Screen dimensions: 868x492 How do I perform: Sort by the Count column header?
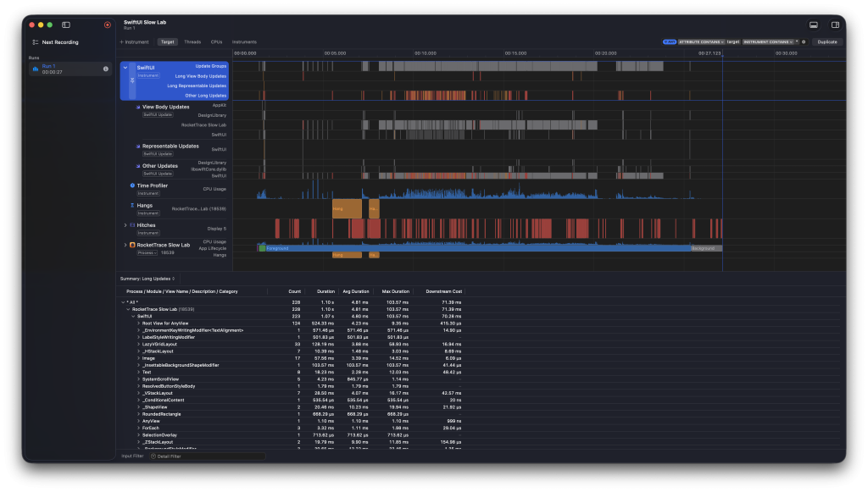pos(294,291)
